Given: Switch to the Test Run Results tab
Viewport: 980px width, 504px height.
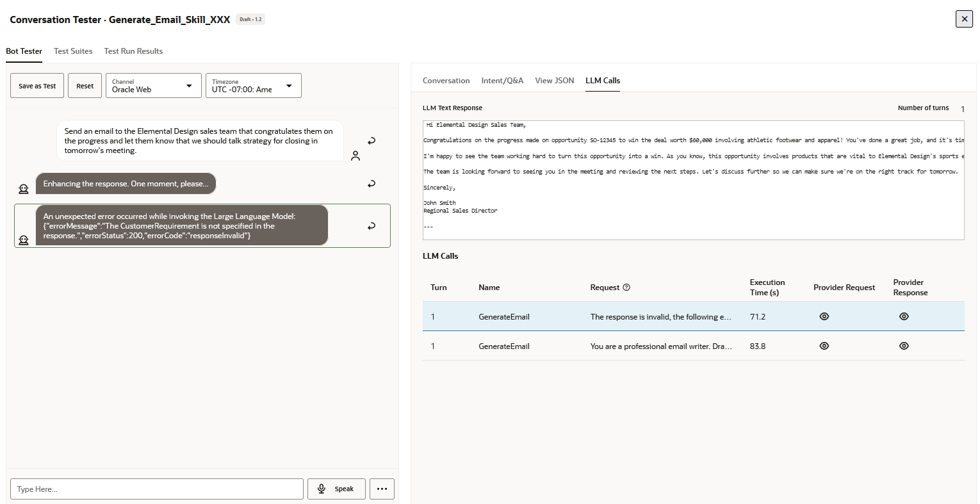Looking at the screenshot, I should pyautogui.click(x=133, y=51).
